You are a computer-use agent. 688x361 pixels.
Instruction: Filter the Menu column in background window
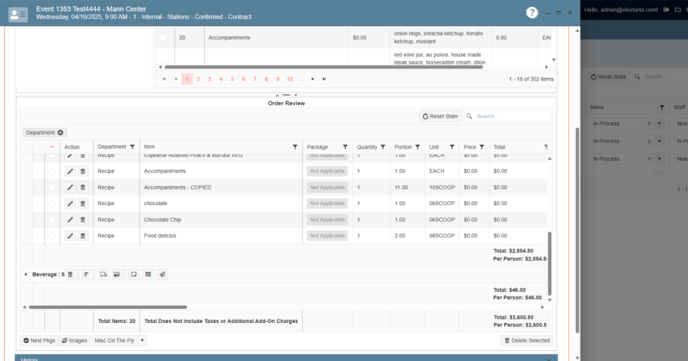pyautogui.click(x=662, y=107)
